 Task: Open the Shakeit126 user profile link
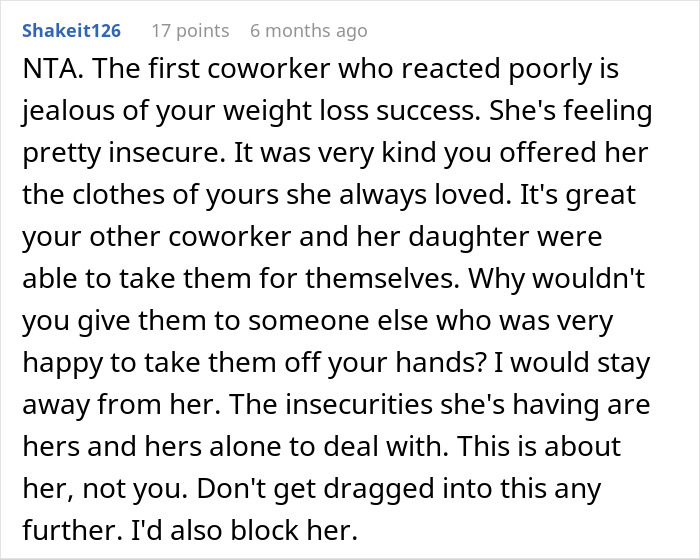coord(71,31)
